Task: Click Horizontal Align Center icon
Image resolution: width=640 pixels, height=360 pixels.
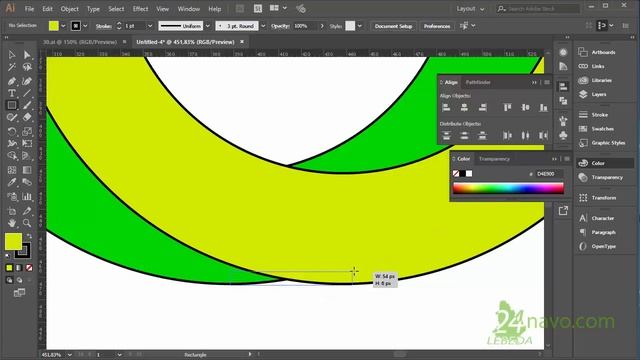Action: pyautogui.click(x=464, y=107)
